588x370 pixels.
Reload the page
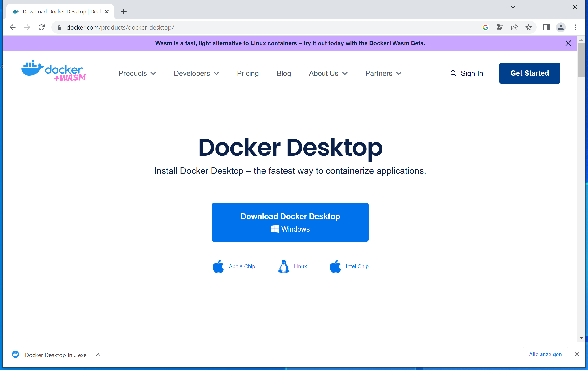click(x=41, y=27)
